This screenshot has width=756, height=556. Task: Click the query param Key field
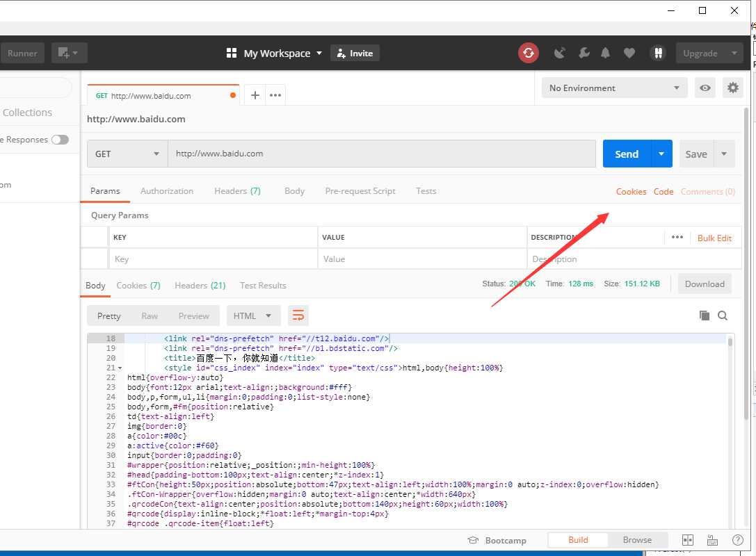coord(213,259)
